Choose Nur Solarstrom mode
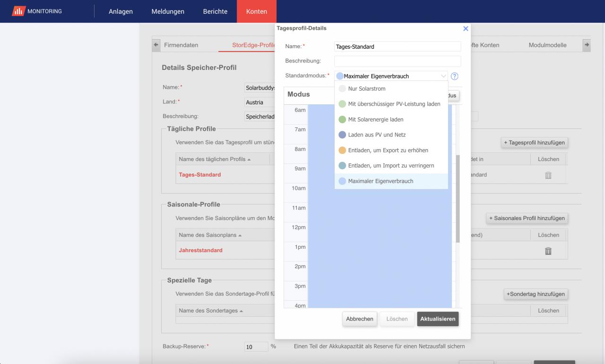This screenshot has height=364, width=605. coord(391,89)
